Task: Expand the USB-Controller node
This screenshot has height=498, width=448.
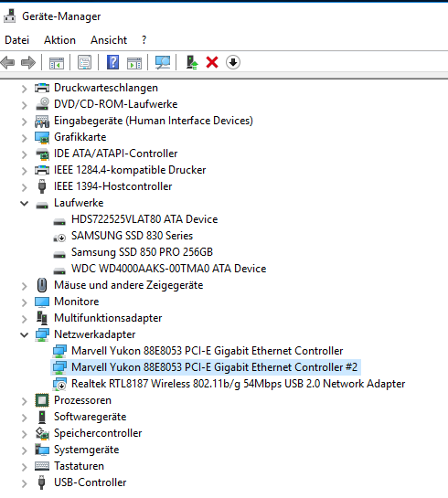Action: click(x=24, y=483)
